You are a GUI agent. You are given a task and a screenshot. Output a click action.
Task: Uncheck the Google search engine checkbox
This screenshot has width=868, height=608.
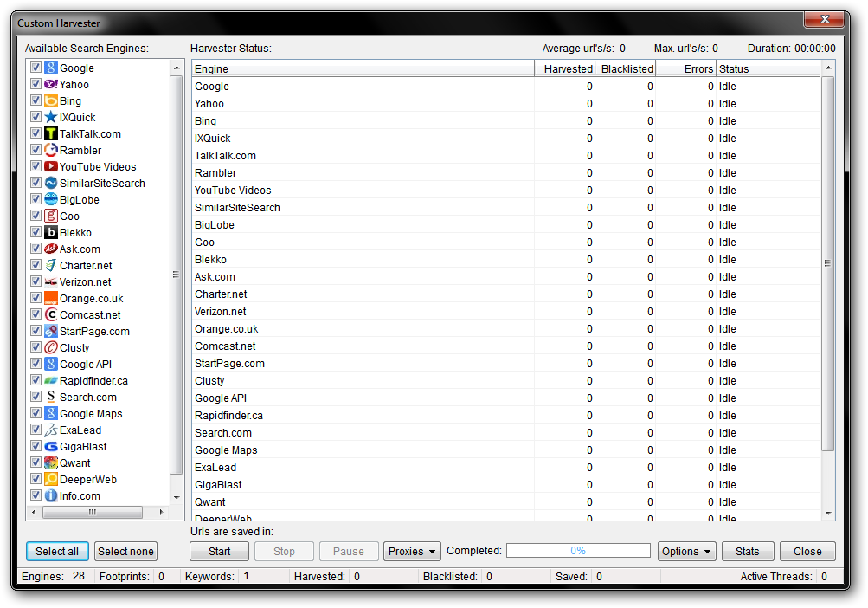[36, 68]
